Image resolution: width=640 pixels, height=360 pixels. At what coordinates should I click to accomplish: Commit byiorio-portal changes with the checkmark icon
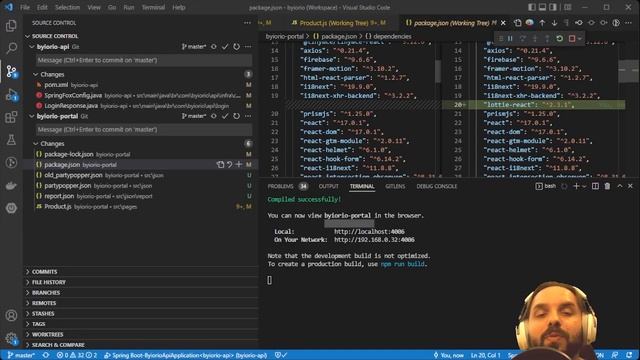225,116
